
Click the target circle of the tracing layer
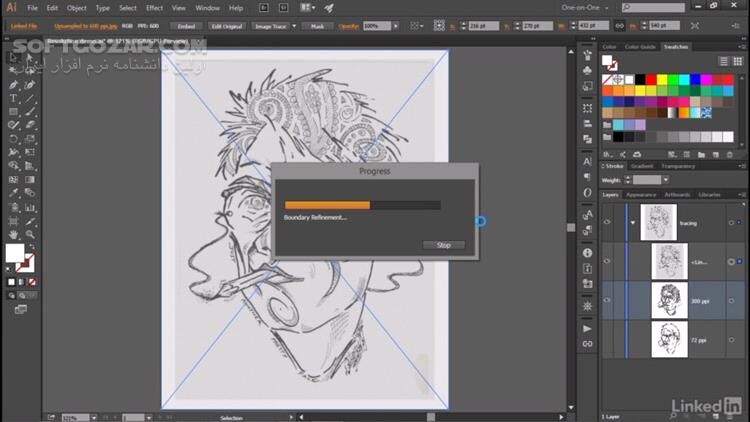click(x=731, y=223)
